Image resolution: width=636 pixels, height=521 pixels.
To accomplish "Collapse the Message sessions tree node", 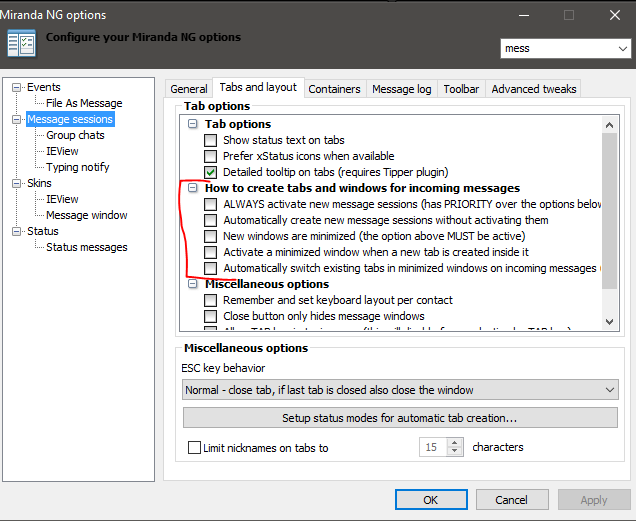I will click(x=16, y=119).
